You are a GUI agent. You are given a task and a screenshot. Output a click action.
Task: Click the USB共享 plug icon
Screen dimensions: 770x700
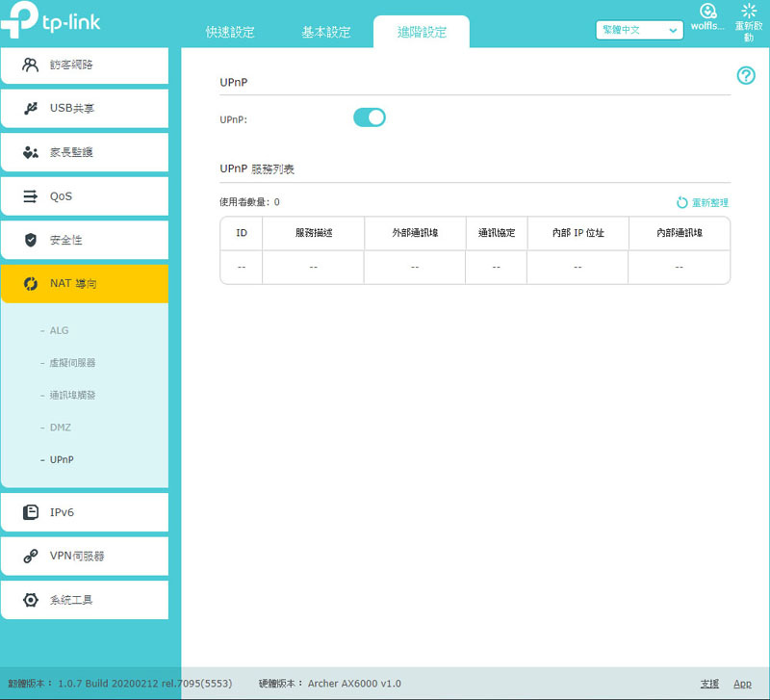(31, 108)
